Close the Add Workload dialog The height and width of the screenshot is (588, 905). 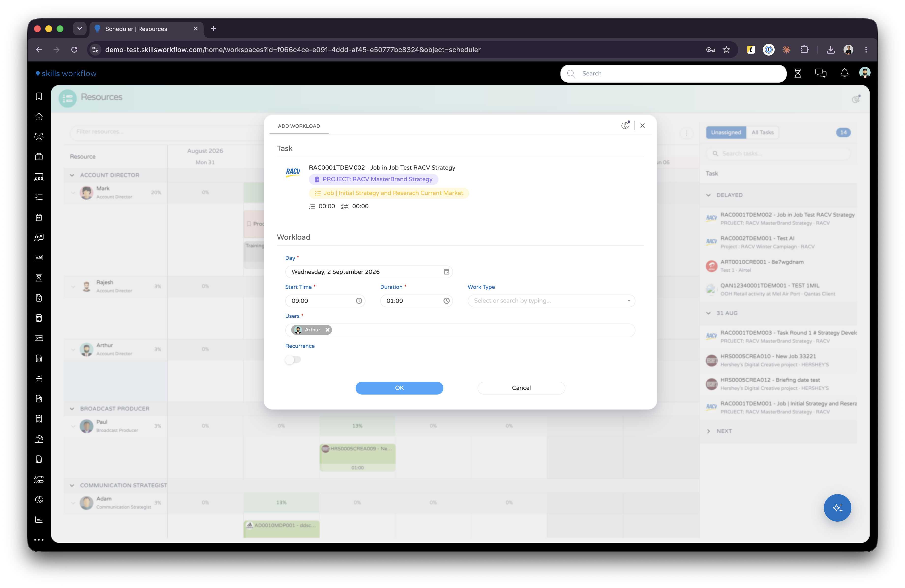[642, 126]
